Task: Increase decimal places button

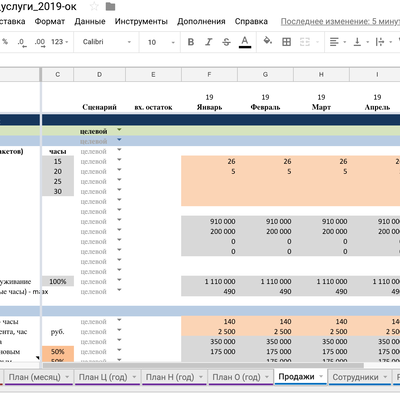Action: (x=40, y=42)
